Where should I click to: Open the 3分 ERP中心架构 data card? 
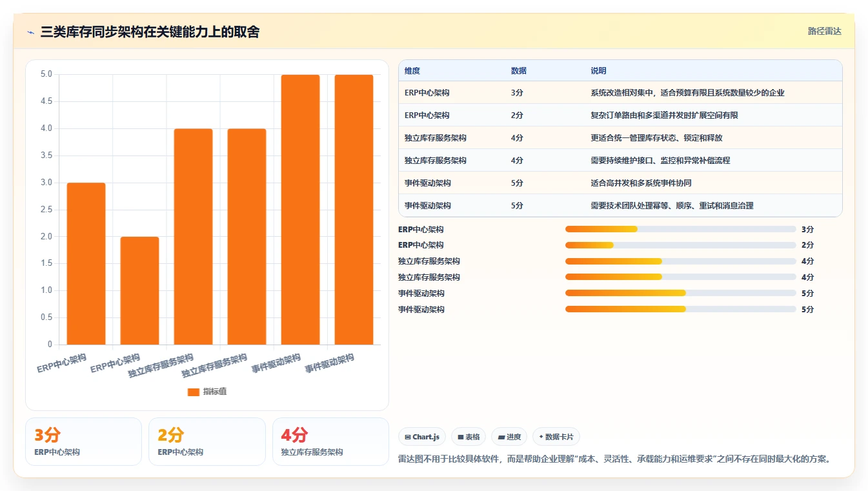(83, 441)
